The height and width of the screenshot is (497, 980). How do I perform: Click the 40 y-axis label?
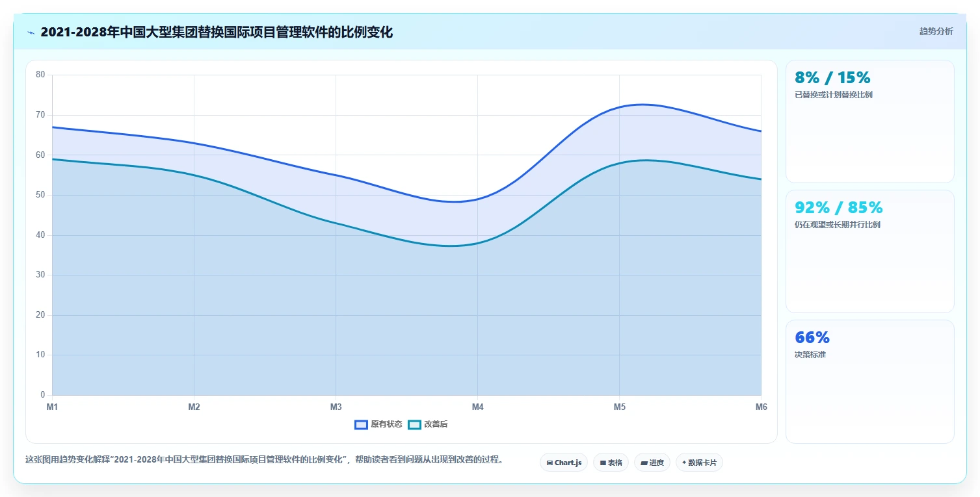pos(40,235)
